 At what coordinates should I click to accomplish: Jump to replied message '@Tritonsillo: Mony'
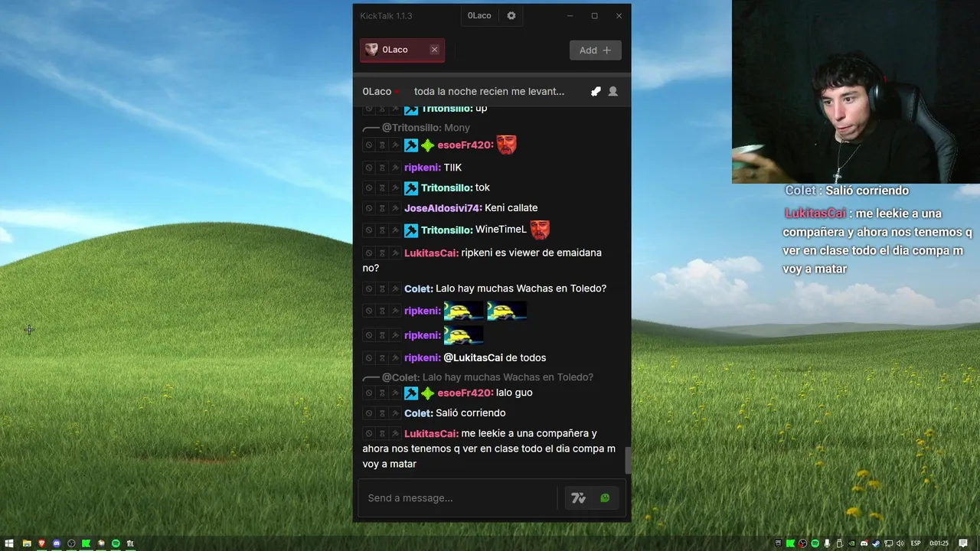426,128
